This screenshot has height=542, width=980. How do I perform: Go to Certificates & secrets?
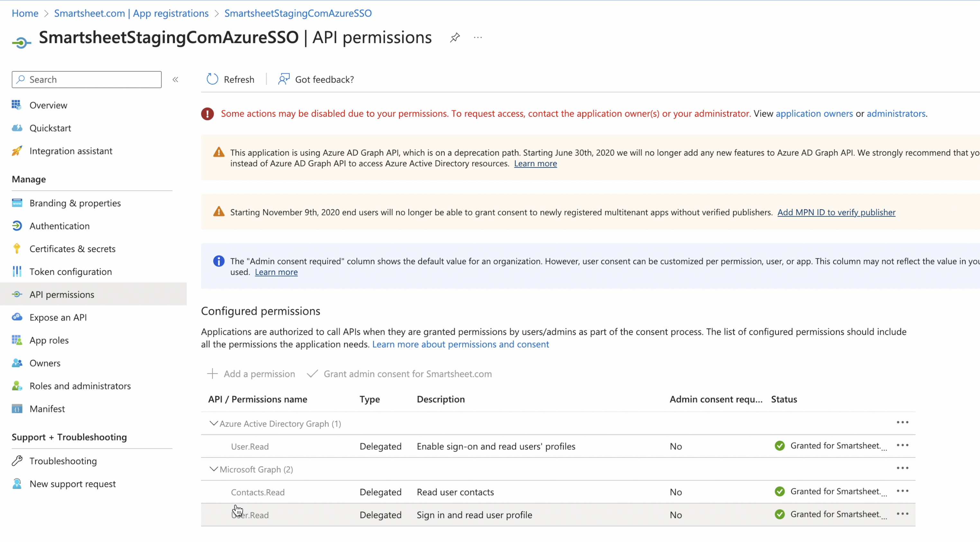click(x=72, y=249)
